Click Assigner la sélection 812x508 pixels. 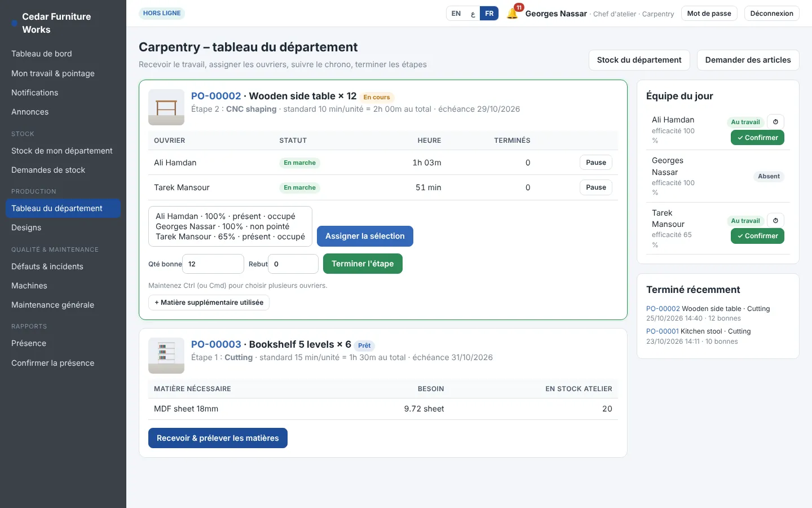click(365, 236)
